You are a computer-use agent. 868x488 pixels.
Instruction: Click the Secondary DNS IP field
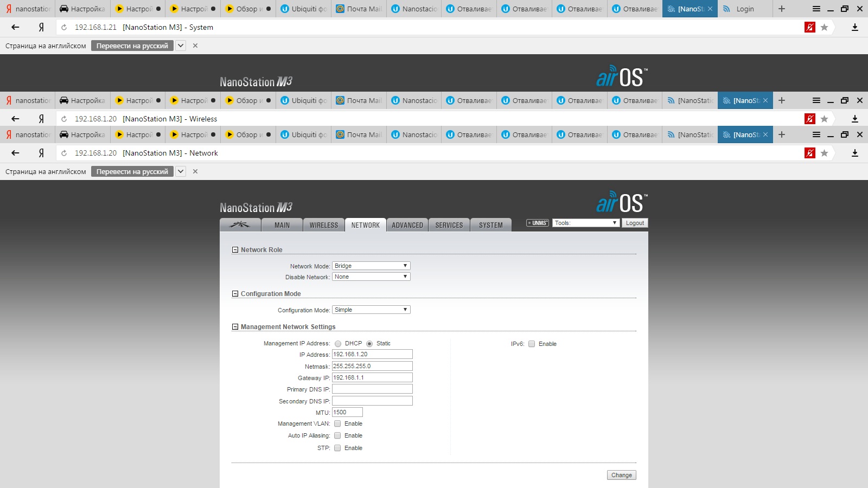pyautogui.click(x=372, y=401)
